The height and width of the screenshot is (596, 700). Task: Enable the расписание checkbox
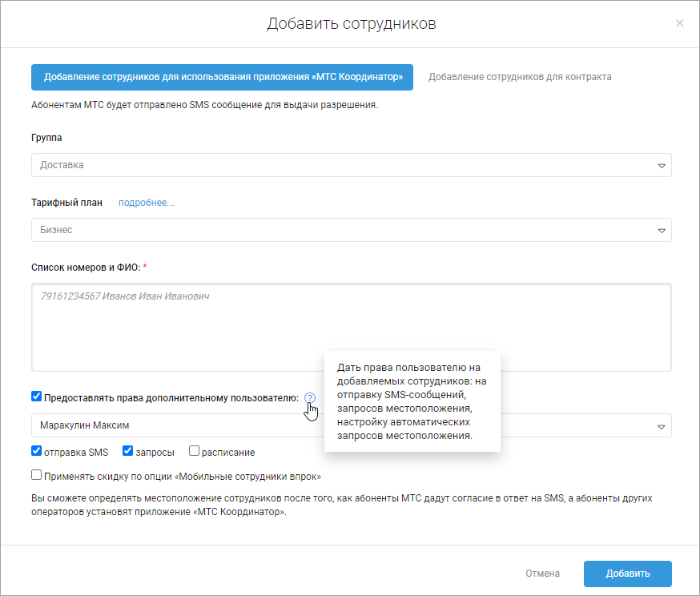tap(194, 451)
